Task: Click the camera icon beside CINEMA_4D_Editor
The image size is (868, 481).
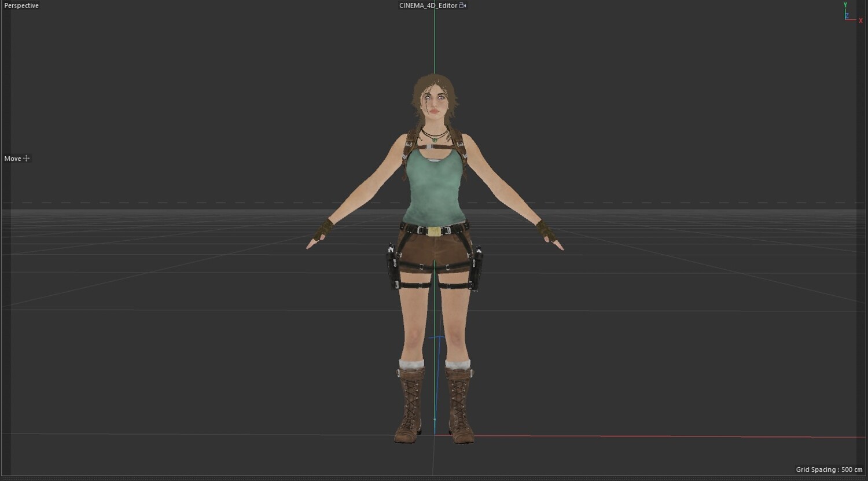Action: (462, 6)
